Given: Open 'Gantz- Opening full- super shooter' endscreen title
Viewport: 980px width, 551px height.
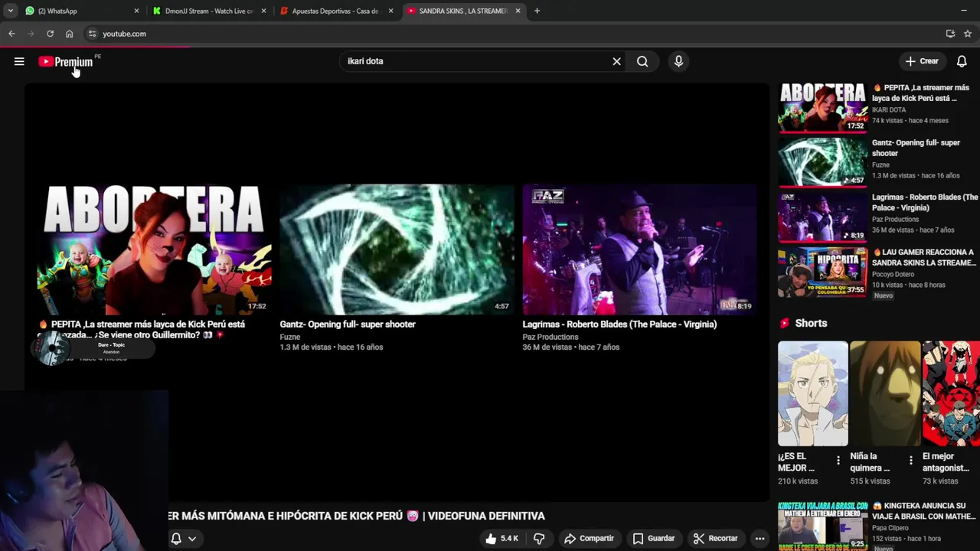Looking at the screenshot, I should tap(348, 324).
